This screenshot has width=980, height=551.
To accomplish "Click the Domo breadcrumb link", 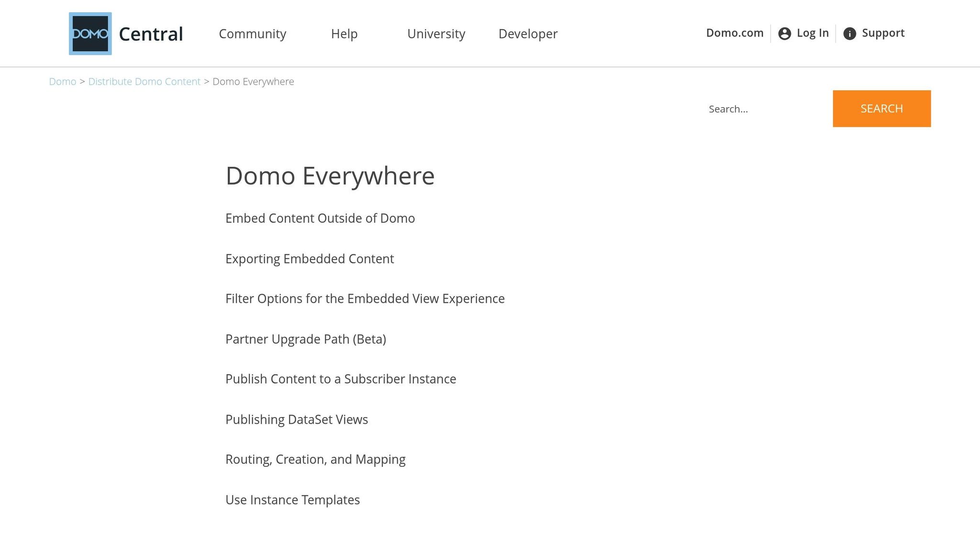I will point(62,81).
